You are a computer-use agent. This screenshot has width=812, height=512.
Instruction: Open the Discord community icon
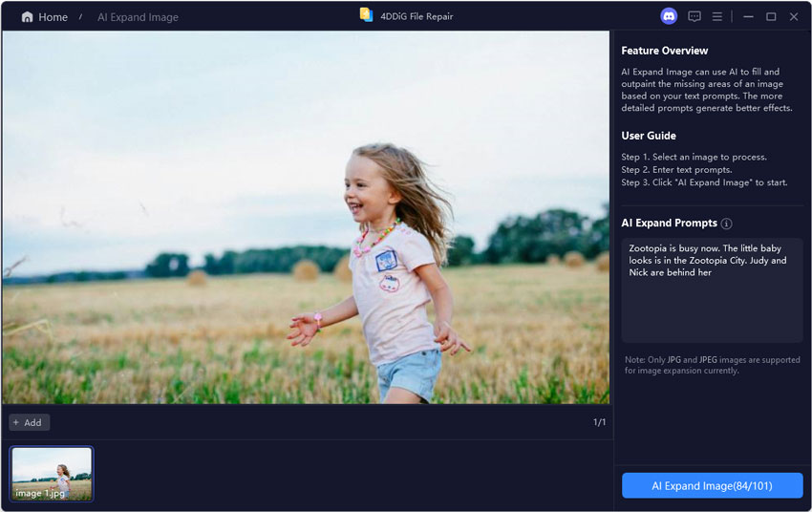coord(669,16)
